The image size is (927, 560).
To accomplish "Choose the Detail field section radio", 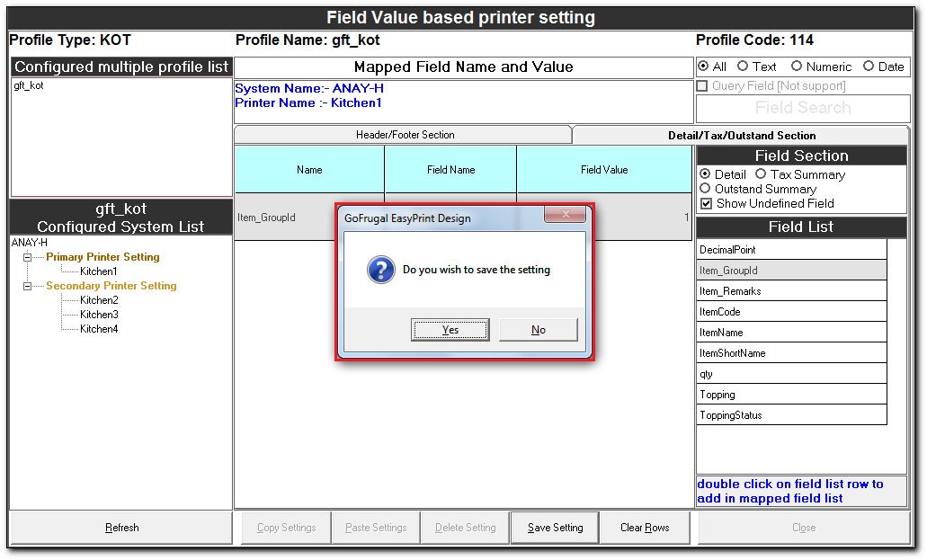I will pyautogui.click(x=705, y=174).
